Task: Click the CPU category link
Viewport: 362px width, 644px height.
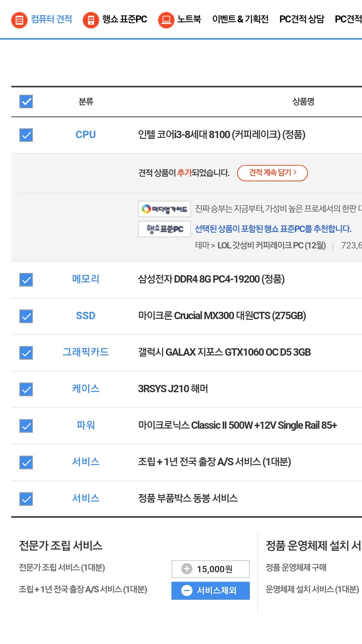Action: (85, 135)
